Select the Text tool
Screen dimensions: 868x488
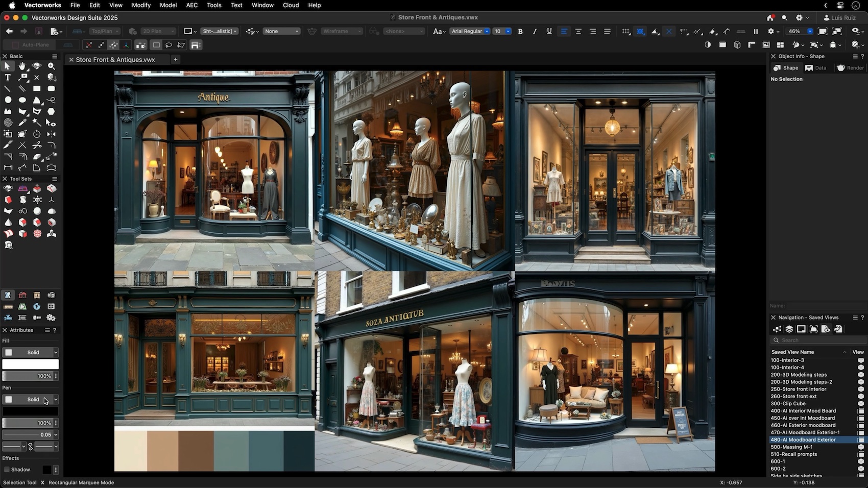[x=8, y=78]
